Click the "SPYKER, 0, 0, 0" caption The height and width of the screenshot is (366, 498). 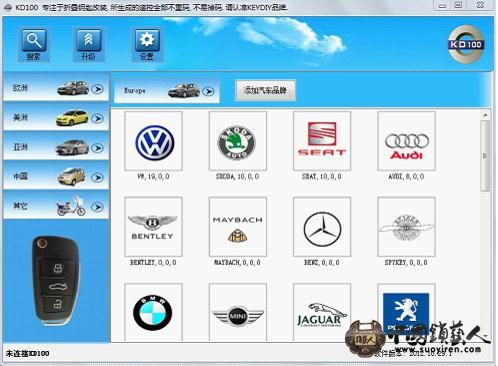click(x=406, y=262)
